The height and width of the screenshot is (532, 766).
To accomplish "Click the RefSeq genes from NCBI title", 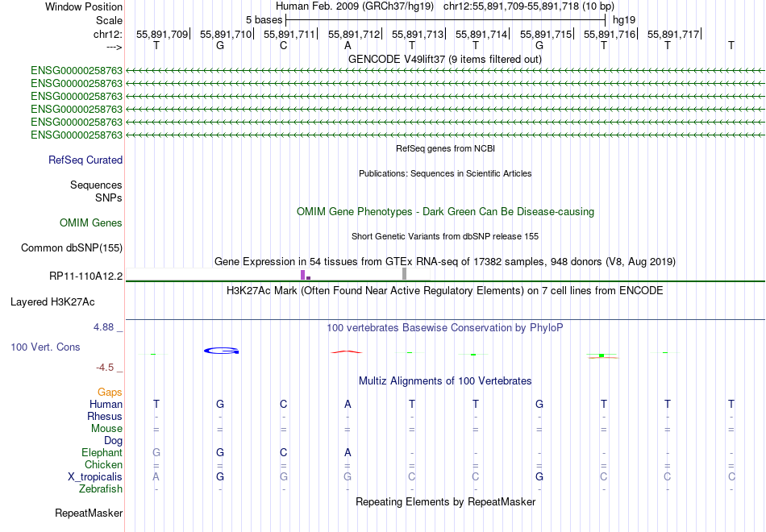I will 445,148.
